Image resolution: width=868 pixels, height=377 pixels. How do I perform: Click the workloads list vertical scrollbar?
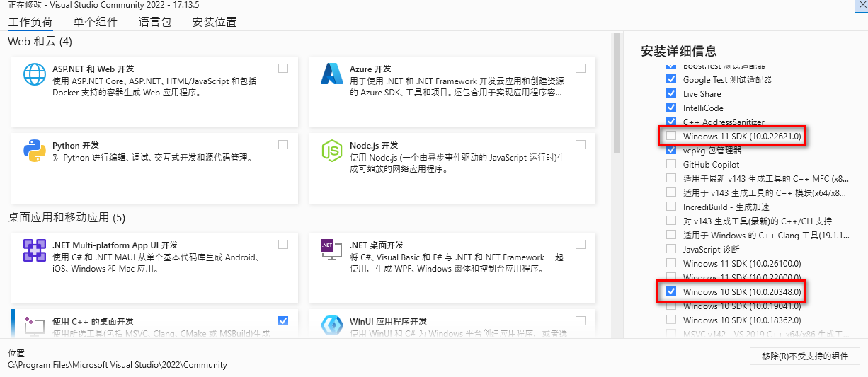[x=617, y=92]
